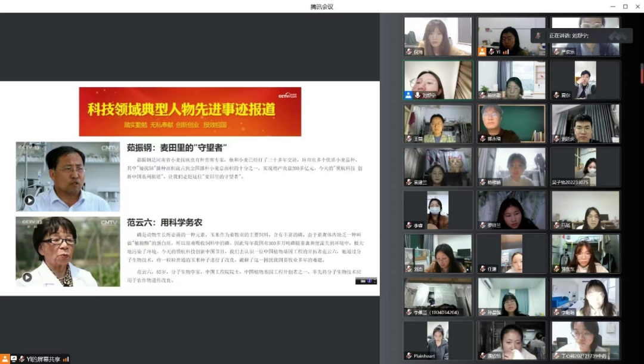644x364 pixels.
Task: Select 吴子怡202233075's video tile
Action: [x=585, y=166]
